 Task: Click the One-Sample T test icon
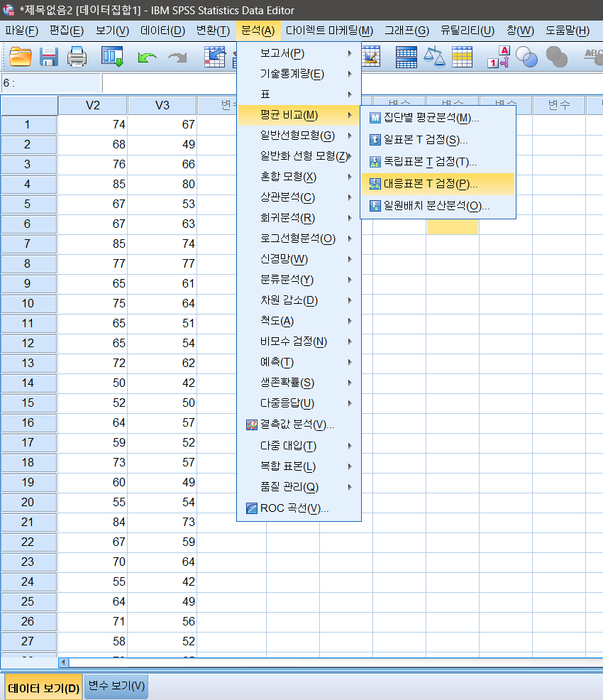(375, 140)
